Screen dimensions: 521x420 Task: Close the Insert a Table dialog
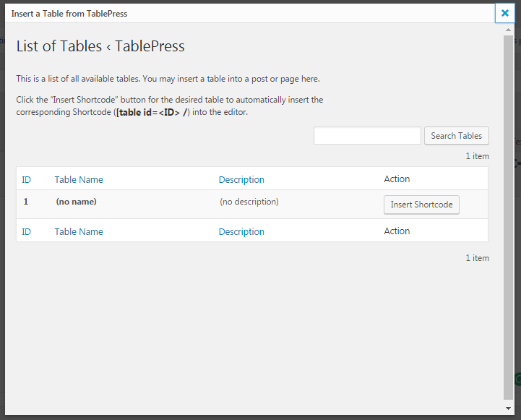[504, 13]
